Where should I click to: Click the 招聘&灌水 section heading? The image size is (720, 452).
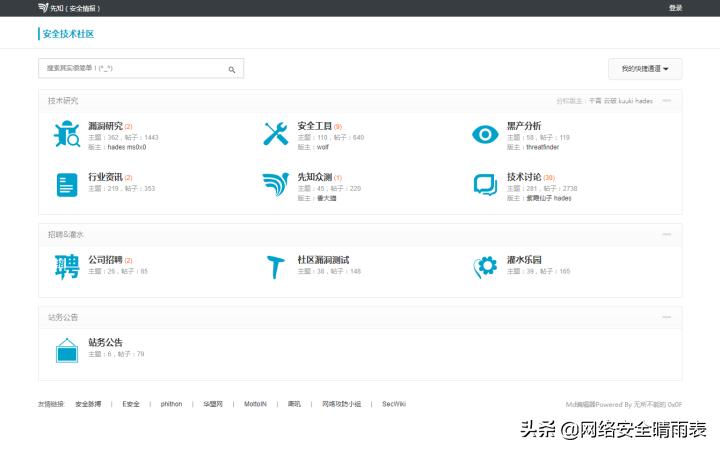click(x=66, y=234)
